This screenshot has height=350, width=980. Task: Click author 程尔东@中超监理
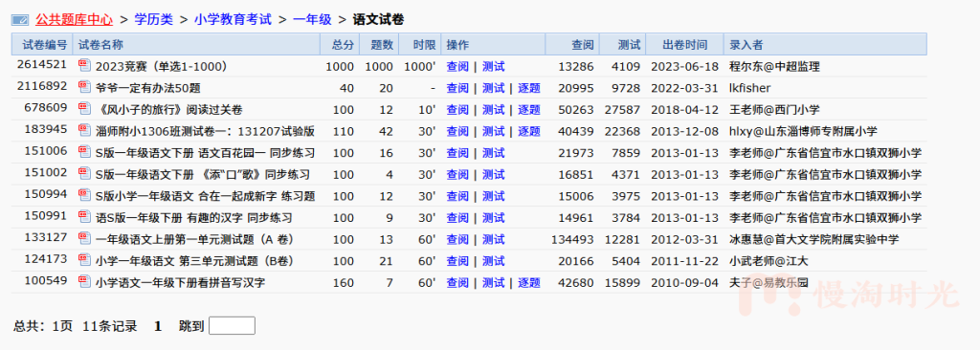click(773, 66)
